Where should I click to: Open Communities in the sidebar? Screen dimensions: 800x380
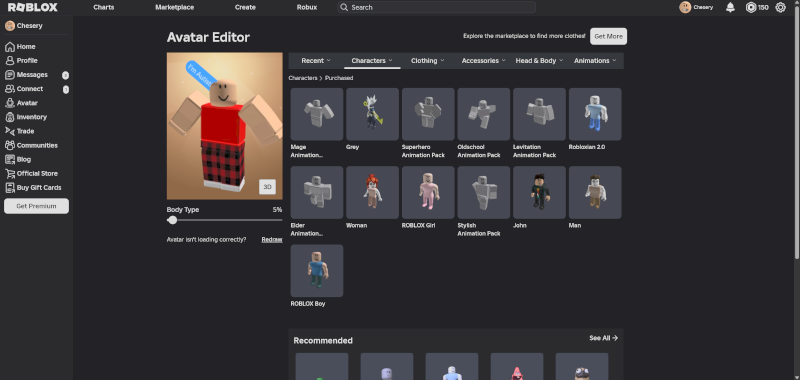(x=31, y=145)
